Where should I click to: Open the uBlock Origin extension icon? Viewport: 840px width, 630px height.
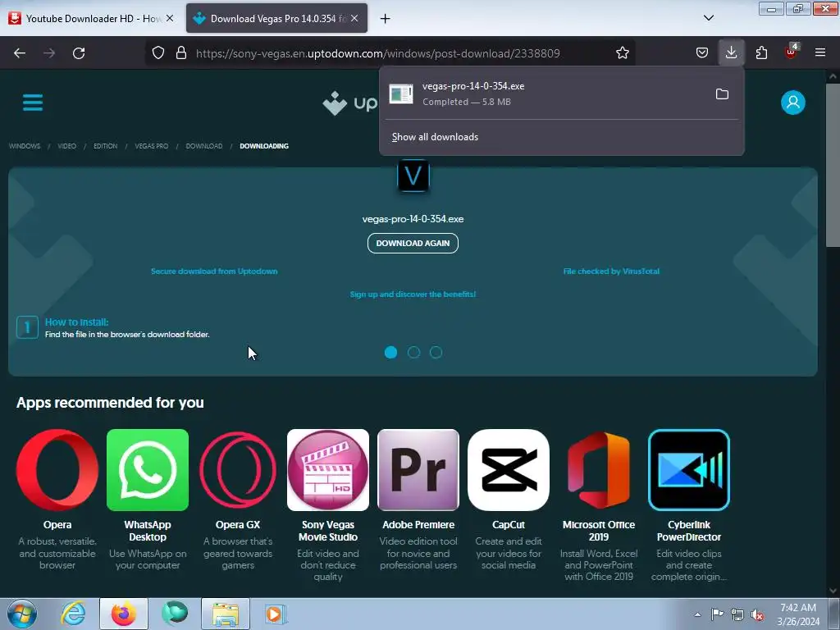pos(791,52)
